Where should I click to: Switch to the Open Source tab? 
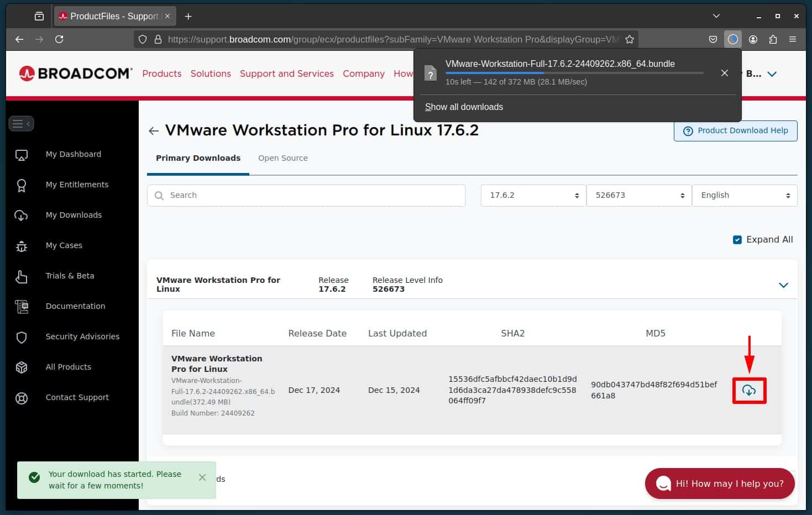point(282,158)
